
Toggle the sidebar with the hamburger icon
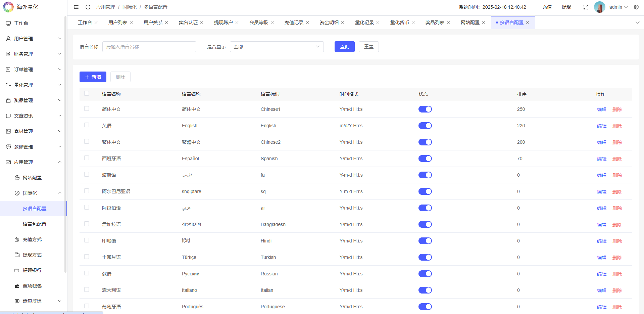[x=76, y=7]
